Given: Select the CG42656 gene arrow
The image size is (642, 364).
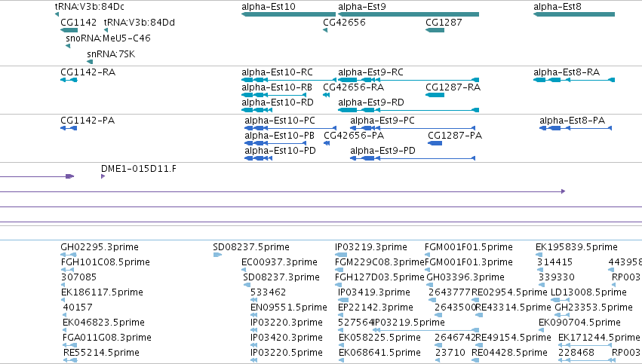Looking at the screenshot, I should [325, 30].
